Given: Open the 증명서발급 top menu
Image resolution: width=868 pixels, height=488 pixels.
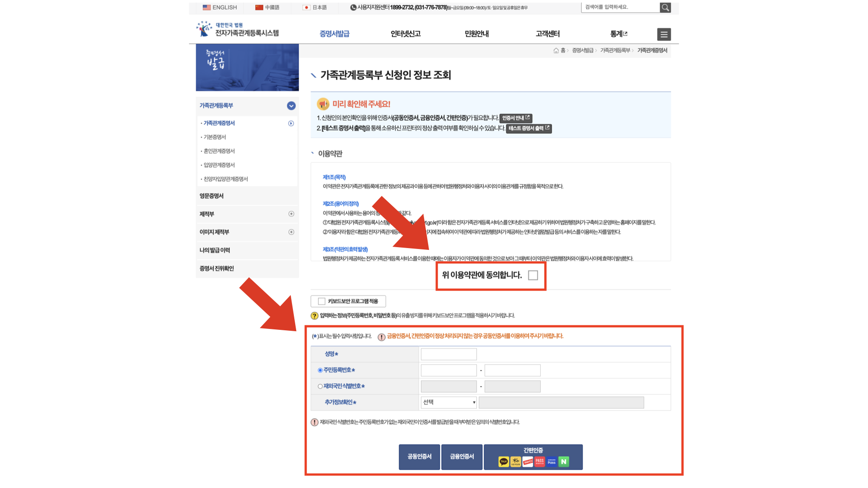Looking at the screenshot, I should coord(335,34).
